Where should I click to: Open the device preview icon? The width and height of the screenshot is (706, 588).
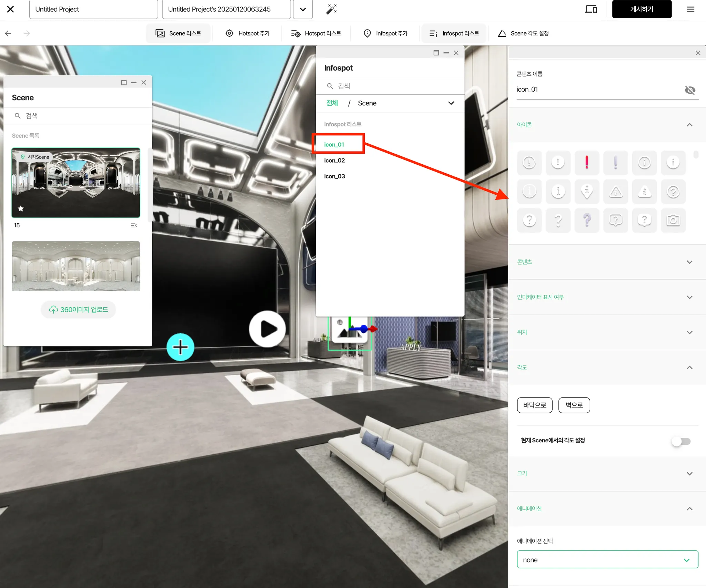(591, 9)
